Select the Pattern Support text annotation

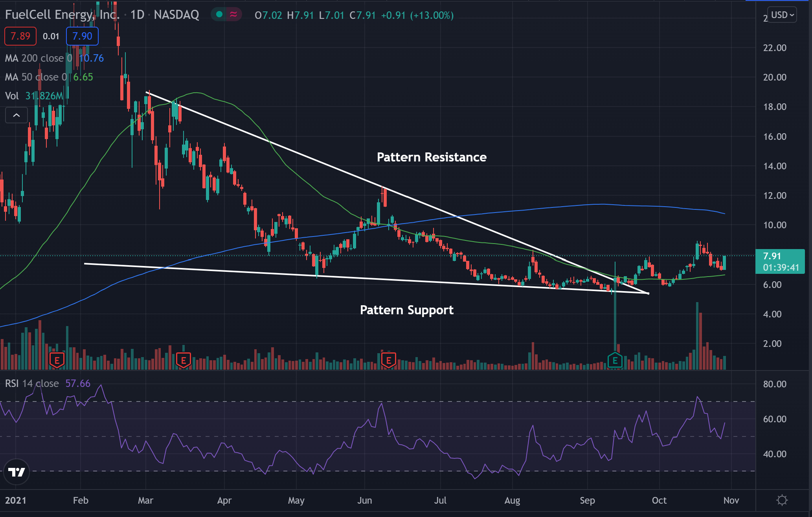pyautogui.click(x=407, y=310)
